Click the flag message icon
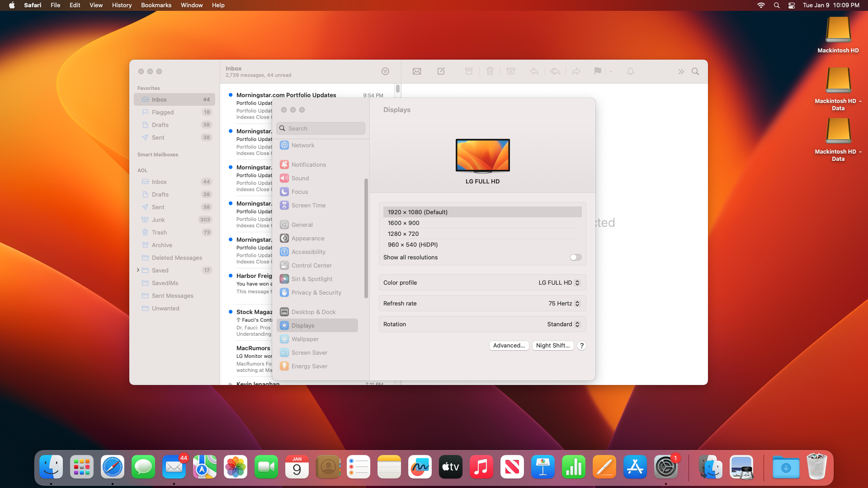The width and height of the screenshot is (868, 488). click(x=598, y=71)
